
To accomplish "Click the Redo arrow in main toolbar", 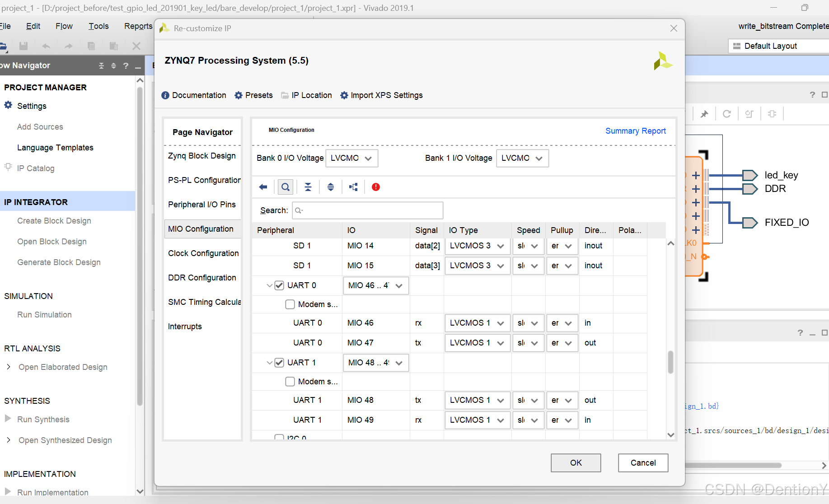I will pyautogui.click(x=69, y=46).
